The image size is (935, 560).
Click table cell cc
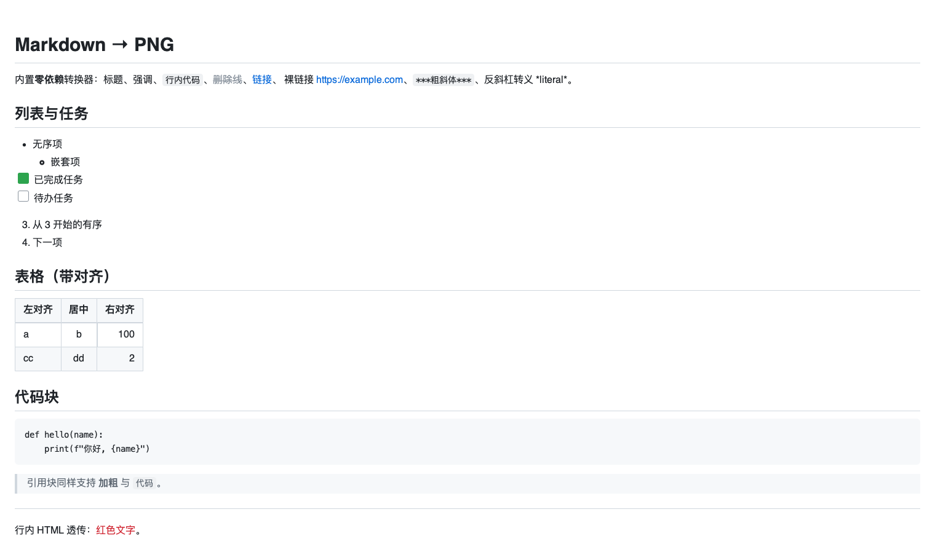(x=38, y=358)
